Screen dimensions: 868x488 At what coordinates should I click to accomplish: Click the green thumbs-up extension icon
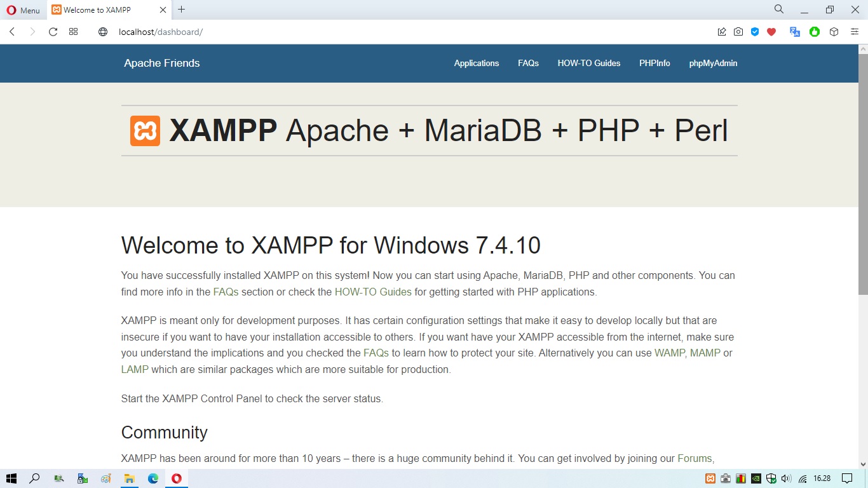[815, 32]
